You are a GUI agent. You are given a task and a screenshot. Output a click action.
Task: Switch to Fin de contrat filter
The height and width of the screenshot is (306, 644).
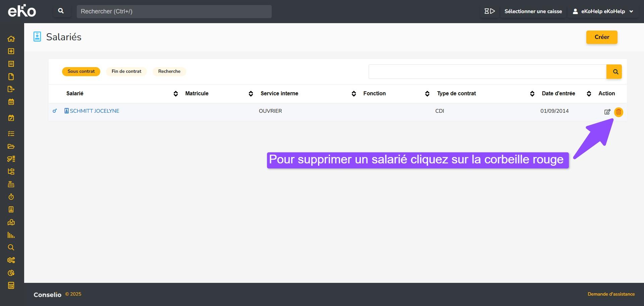pos(126,71)
